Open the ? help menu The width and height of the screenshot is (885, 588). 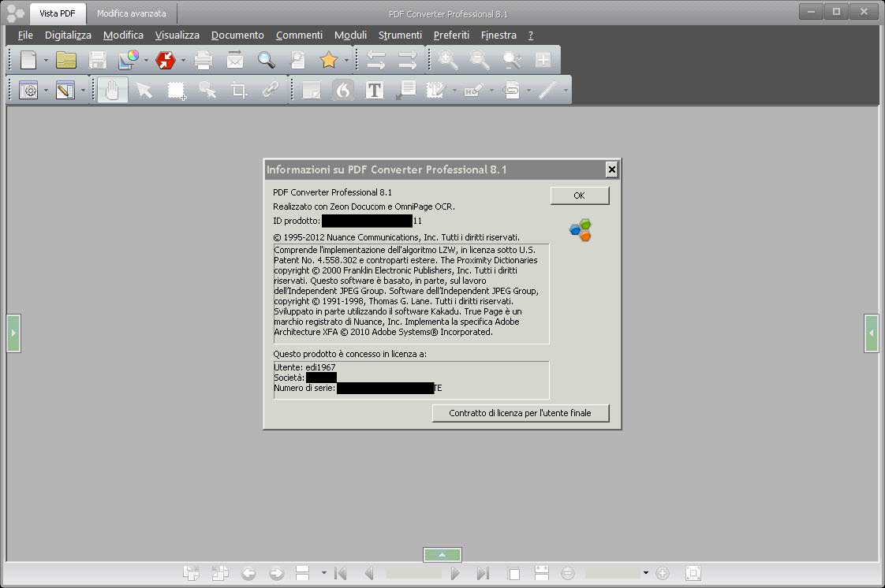[x=531, y=35]
